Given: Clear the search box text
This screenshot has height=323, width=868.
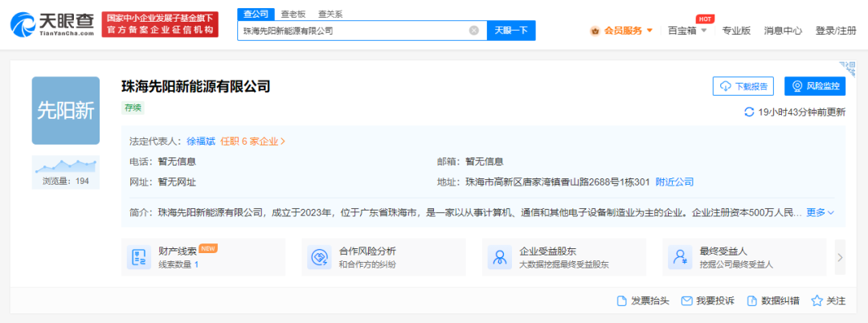Looking at the screenshot, I should pyautogui.click(x=474, y=31).
